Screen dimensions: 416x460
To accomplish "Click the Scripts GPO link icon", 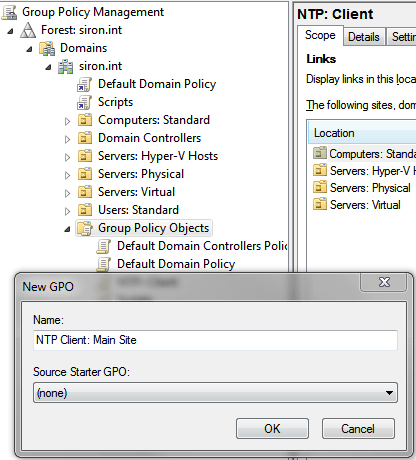I will tap(84, 102).
